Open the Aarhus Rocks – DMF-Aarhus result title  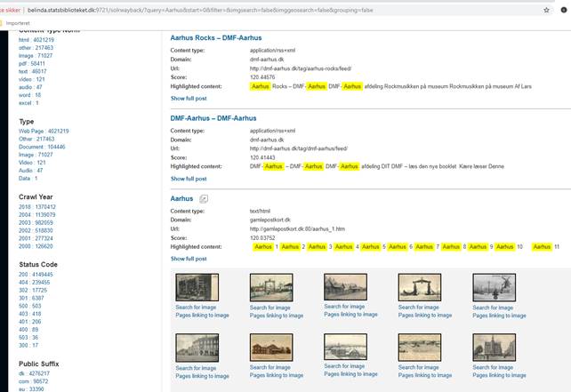[221, 38]
